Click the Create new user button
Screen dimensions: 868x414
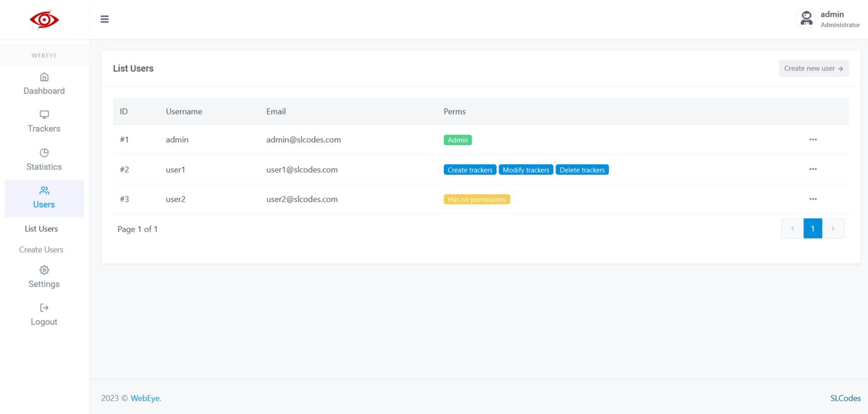[813, 68]
